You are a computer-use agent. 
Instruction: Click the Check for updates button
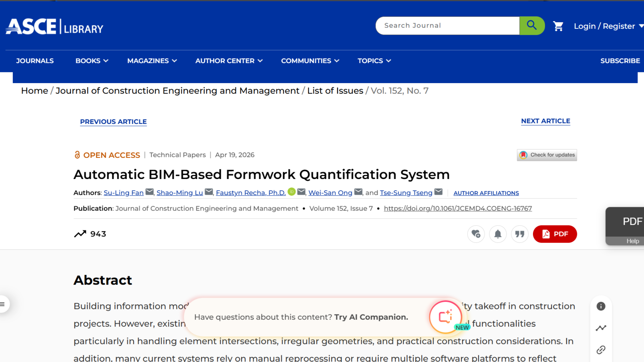point(547,155)
